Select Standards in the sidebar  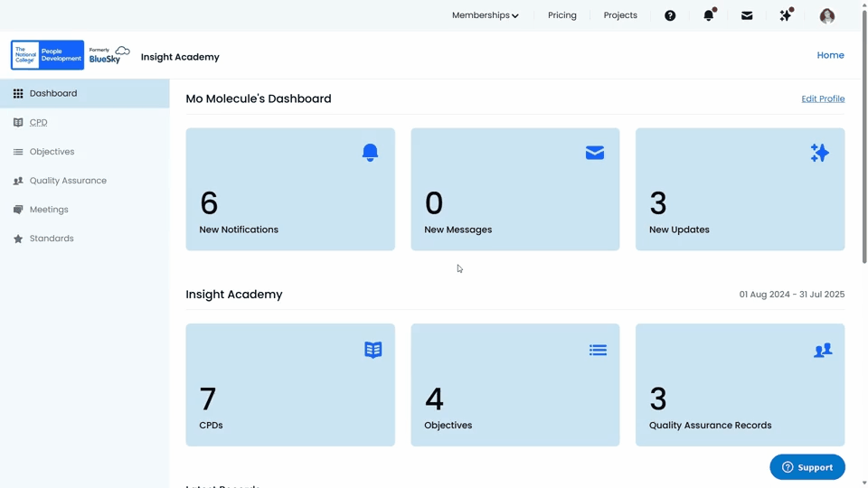coord(52,239)
